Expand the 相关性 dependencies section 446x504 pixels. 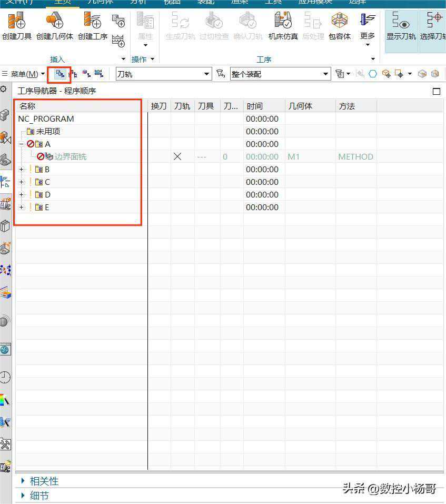pyautogui.click(x=23, y=481)
